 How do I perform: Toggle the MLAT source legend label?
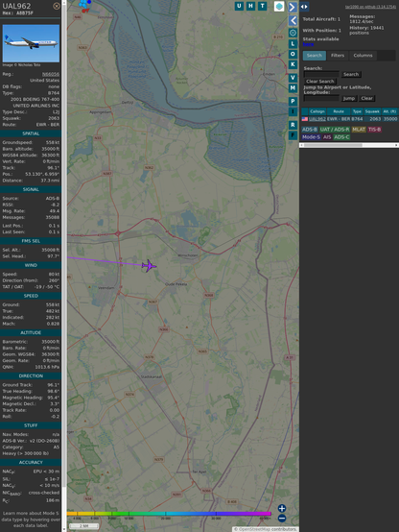(x=359, y=130)
